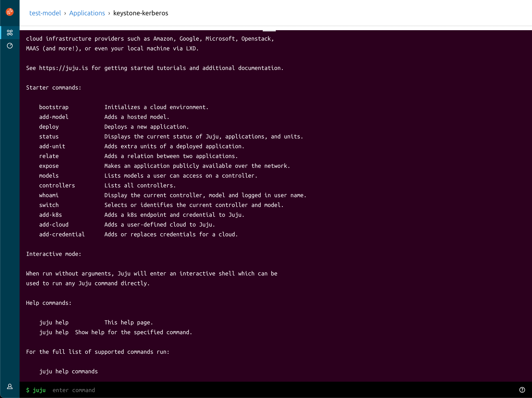
Task: Click the add-model command entry
Action: (54, 117)
